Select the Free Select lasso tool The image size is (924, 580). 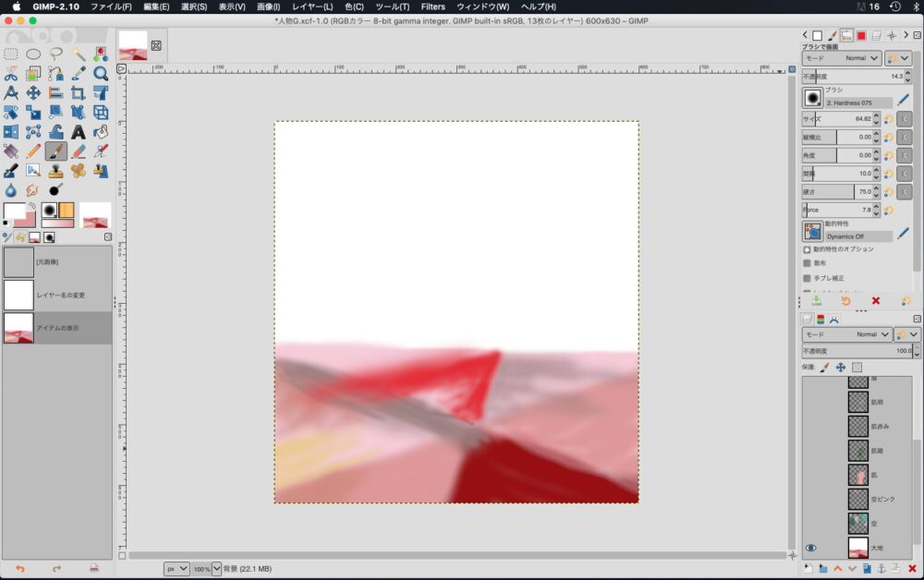55,54
